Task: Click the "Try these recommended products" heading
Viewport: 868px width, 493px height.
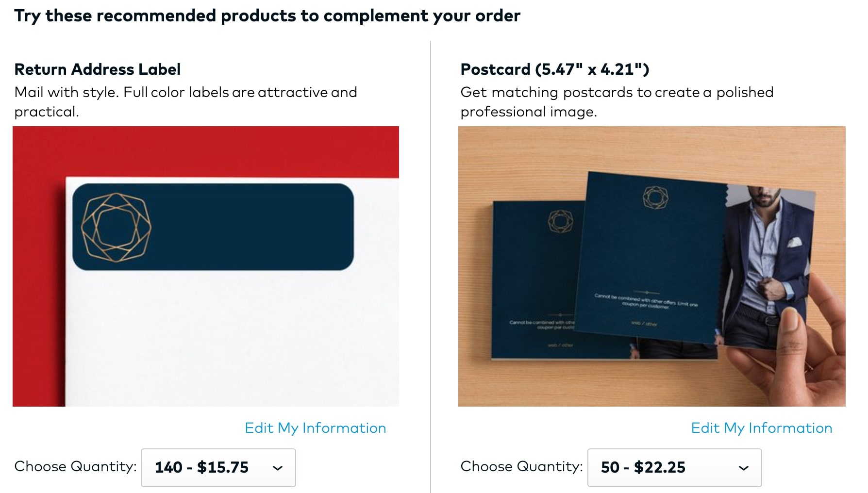Action: [x=267, y=16]
